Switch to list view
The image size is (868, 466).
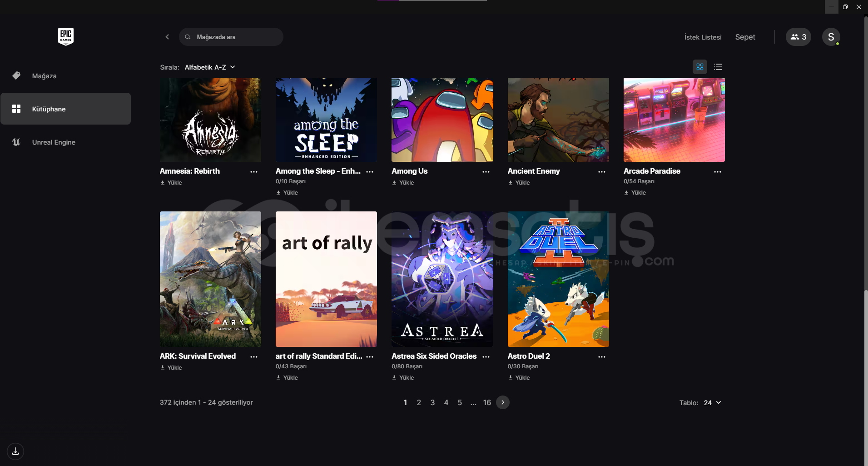coord(718,67)
